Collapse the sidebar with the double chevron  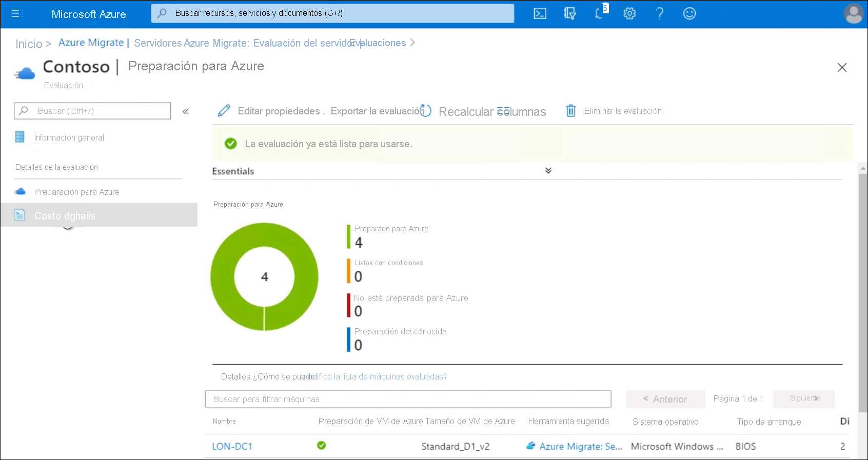[x=186, y=111]
